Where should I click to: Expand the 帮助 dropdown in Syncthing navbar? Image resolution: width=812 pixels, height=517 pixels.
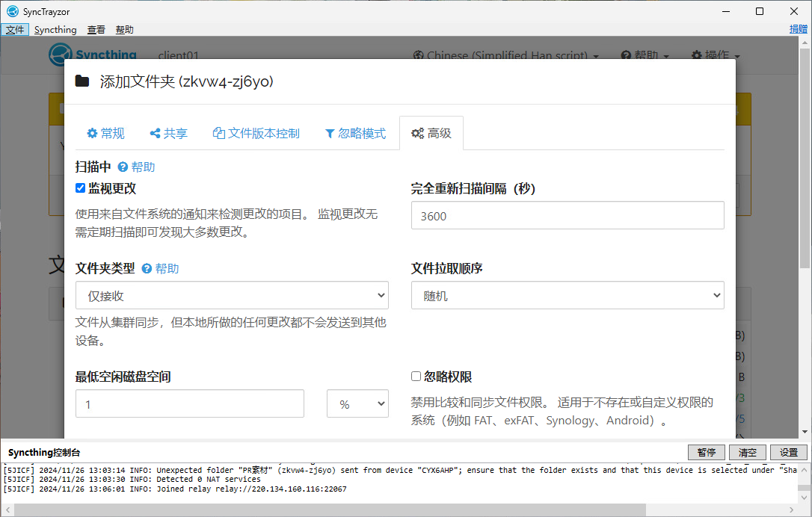pyautogui.click(x=645, y=55)
